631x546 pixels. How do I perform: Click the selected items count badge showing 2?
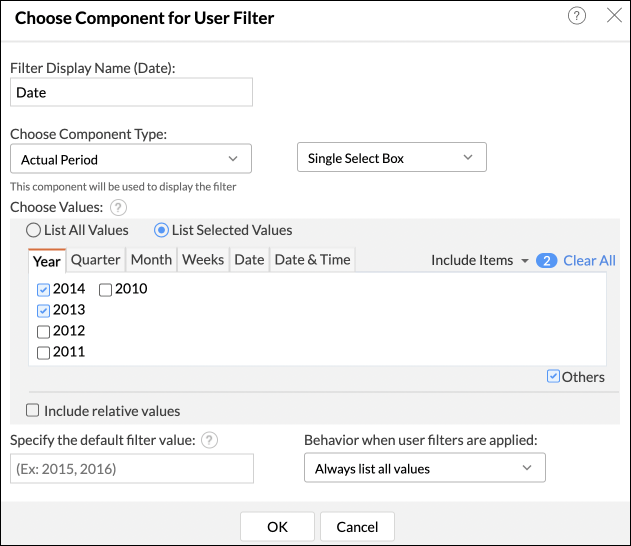coord(546,260)
